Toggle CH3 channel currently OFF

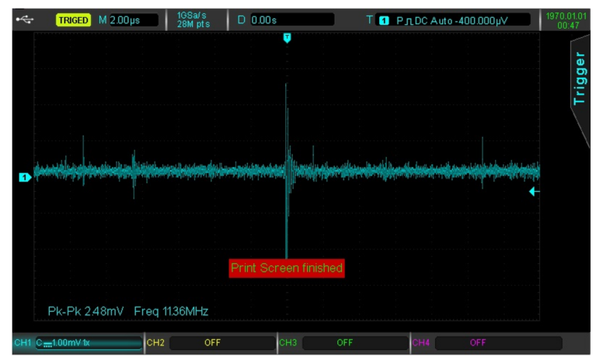point(344,342)
